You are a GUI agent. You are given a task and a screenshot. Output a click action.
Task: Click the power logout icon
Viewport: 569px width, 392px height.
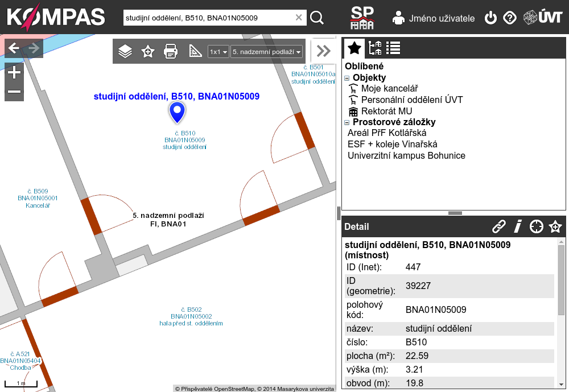(x=490, y=18)
